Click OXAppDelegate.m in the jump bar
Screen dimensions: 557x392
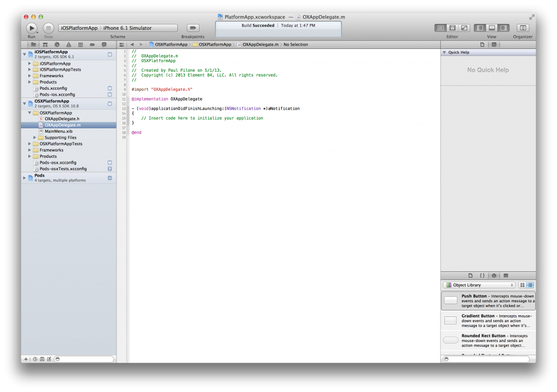click(x=258, y=45)
